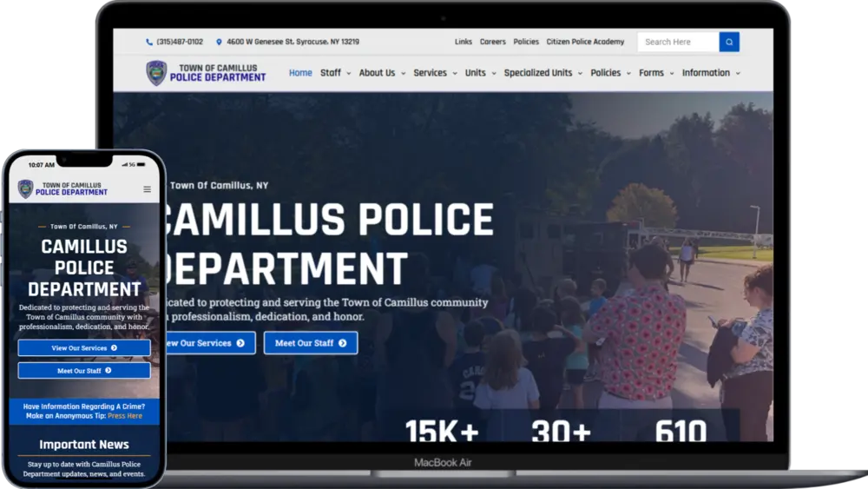Click the Search Here input field
The image size is (868, 489).
click(x=678, y=42)
